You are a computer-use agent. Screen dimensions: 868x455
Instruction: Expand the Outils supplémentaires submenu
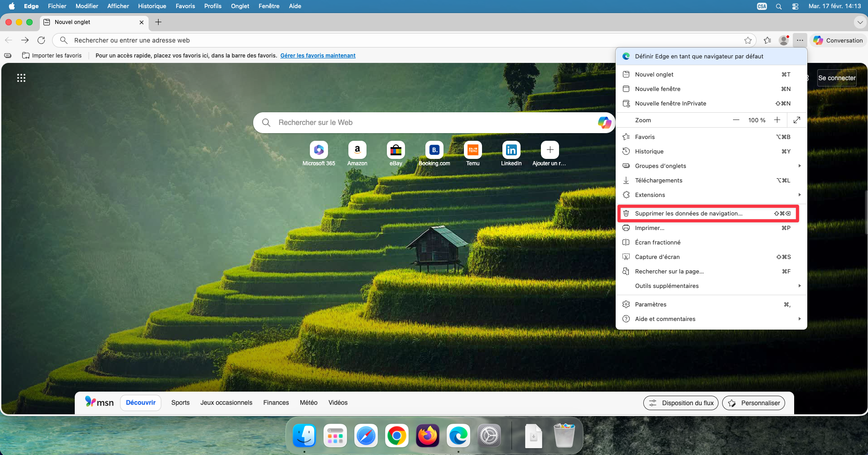712,286
